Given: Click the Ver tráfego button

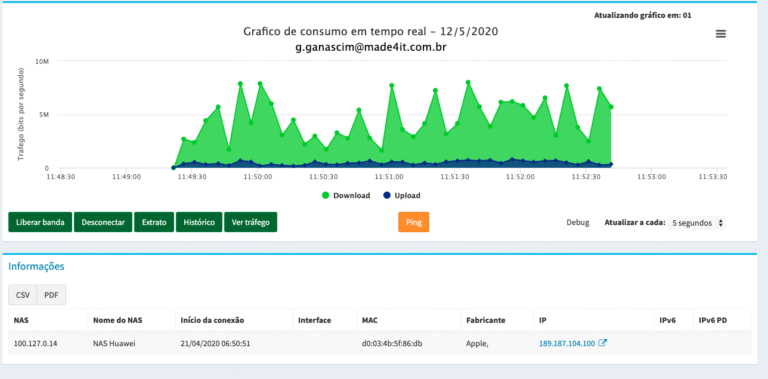Looking at the screenshot, I should [x=251, y=222].
